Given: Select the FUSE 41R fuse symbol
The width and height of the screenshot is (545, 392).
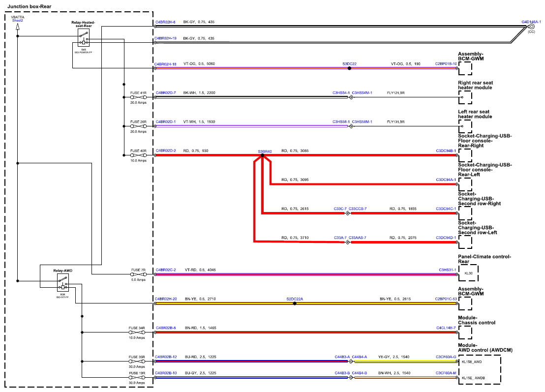Looking at the screenshot, I should (x=138, y=97).
